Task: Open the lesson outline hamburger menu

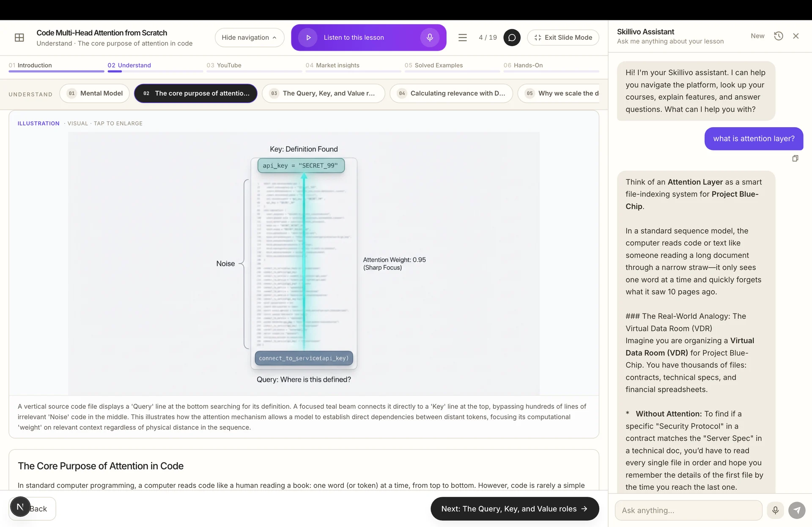Action: point(463,38)
